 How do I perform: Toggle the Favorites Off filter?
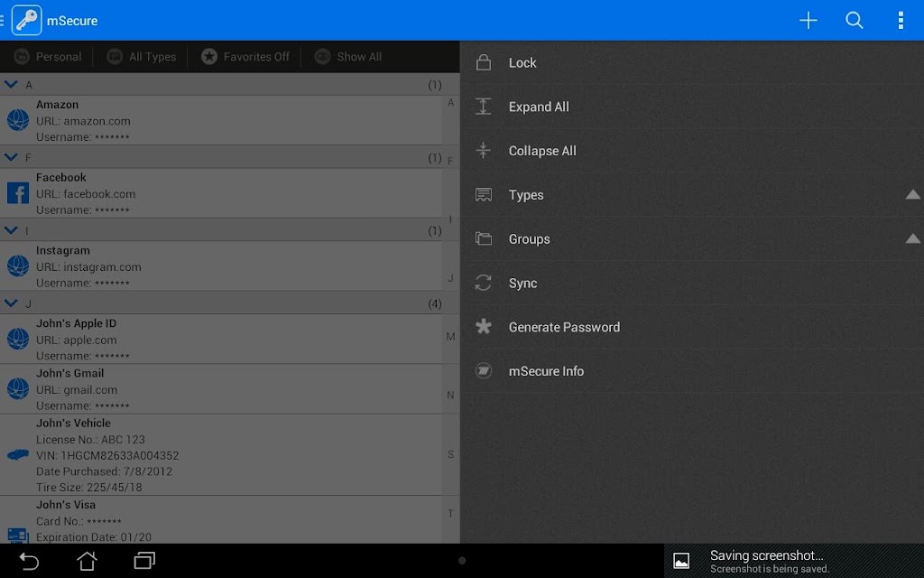(245, 57)
